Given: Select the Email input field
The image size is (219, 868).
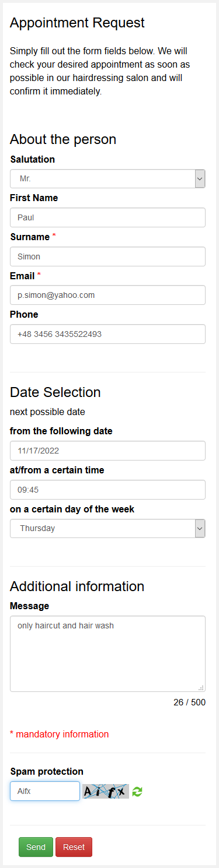Looking at the screenshot, I should coord(107,295).
